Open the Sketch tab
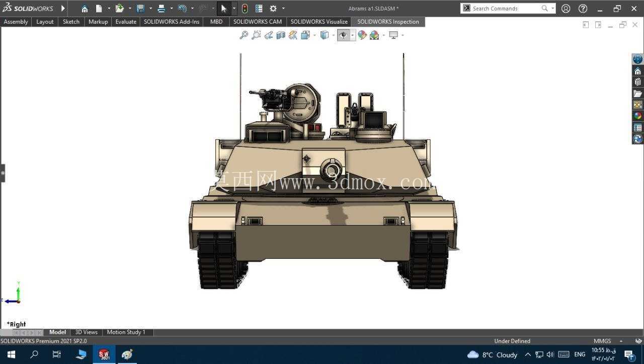Viewport: 644px width, 364px height. click(71, 22)
